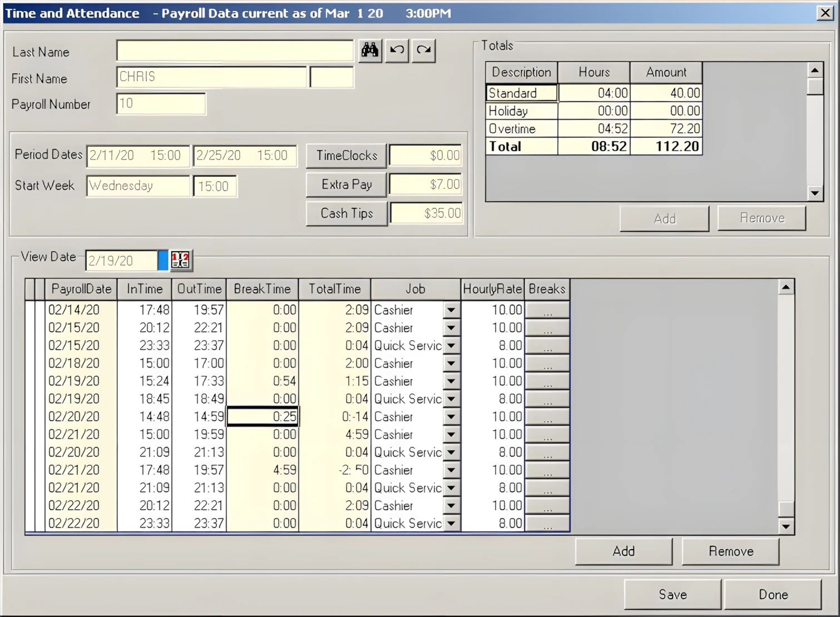Click Done to finish
Image resolution: width=840 pixels, height=617 pixels.
773,594
